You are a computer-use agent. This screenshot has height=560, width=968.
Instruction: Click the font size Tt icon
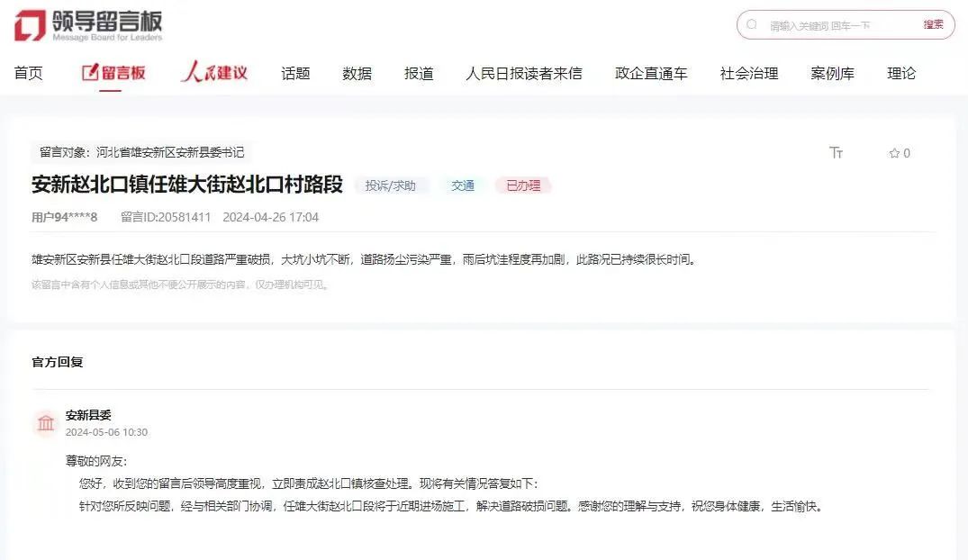click(836, 153)
